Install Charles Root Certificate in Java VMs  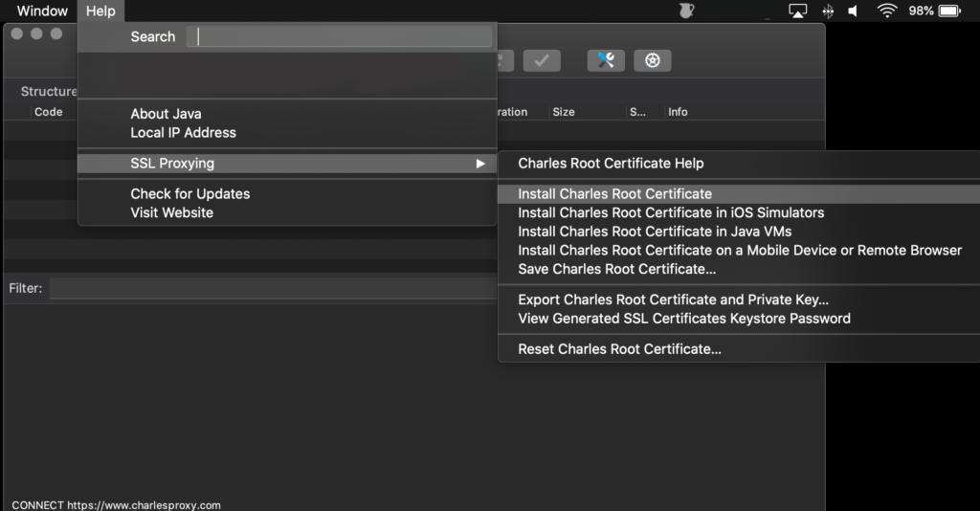click(x=739, y=232)
